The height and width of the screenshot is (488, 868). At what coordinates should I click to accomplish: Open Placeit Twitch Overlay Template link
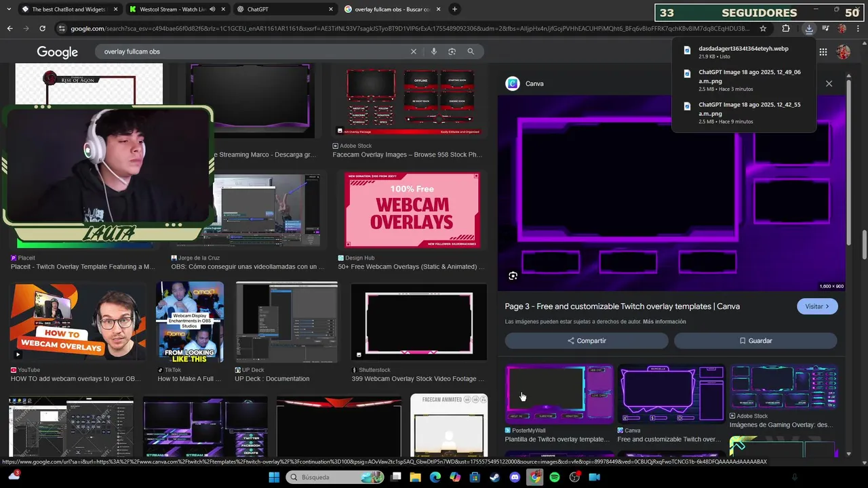83,267
